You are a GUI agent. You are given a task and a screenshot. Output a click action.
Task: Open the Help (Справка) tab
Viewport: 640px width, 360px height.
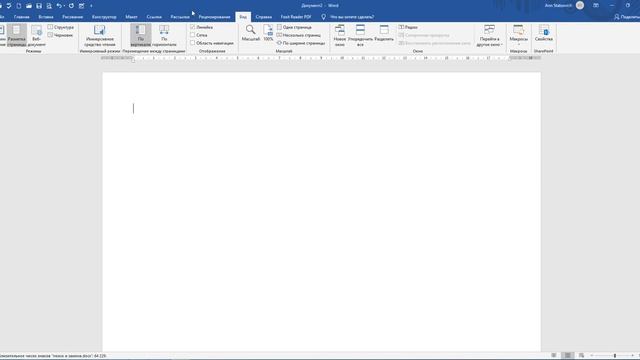(x=264, y=17)
